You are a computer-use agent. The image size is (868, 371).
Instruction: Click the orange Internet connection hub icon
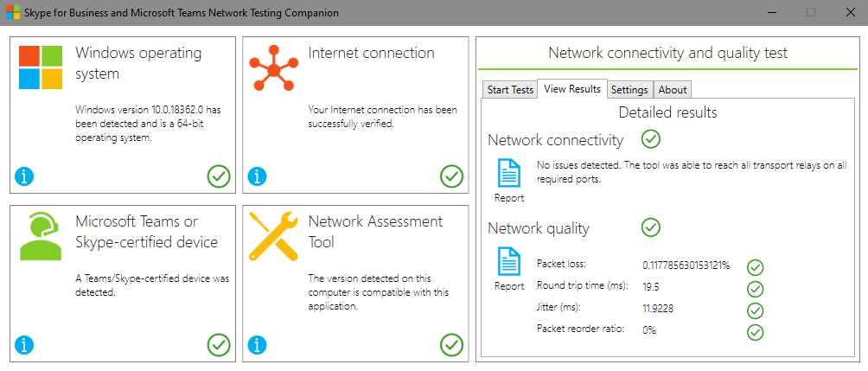pyautogui.click(x=273, y=70)
